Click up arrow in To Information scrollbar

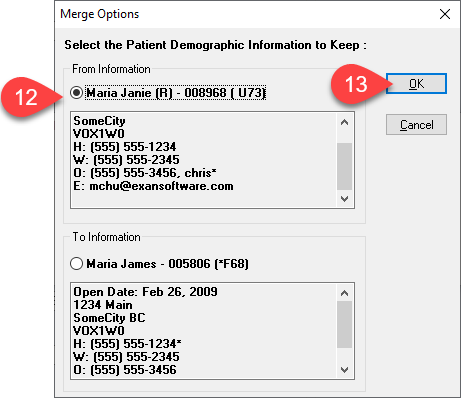tap(345, 293)
